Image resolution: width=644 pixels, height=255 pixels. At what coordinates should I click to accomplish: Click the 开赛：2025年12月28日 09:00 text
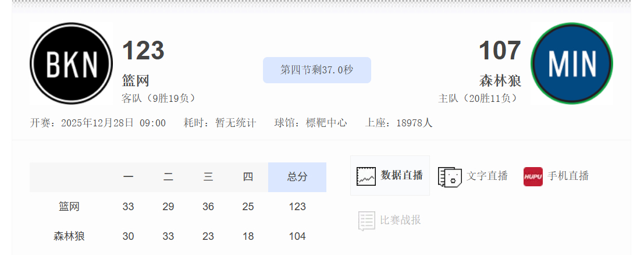point(98,123)
